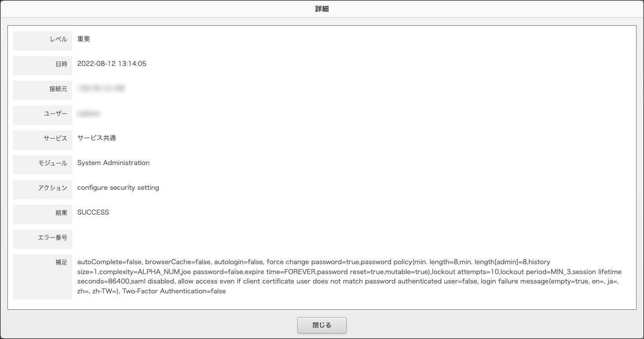Select the エラー番号 field label
Screen dimensions: 644x339
pos(53,237)
